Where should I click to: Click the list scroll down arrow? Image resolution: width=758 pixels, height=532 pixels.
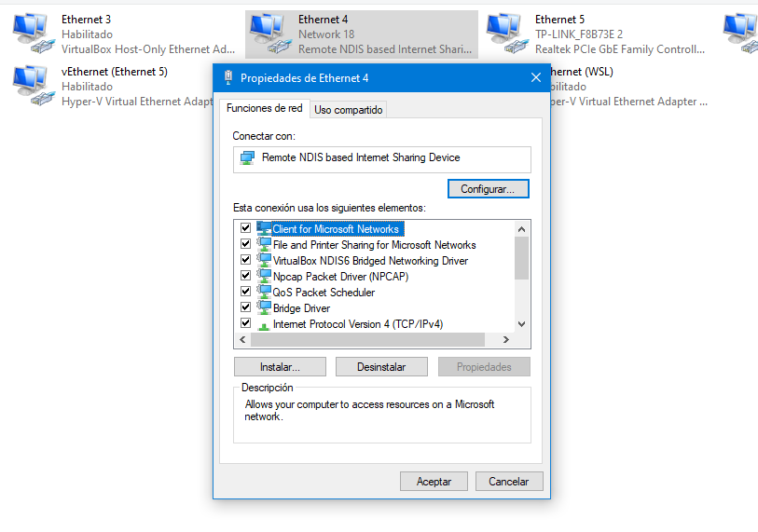click(521, 324)
